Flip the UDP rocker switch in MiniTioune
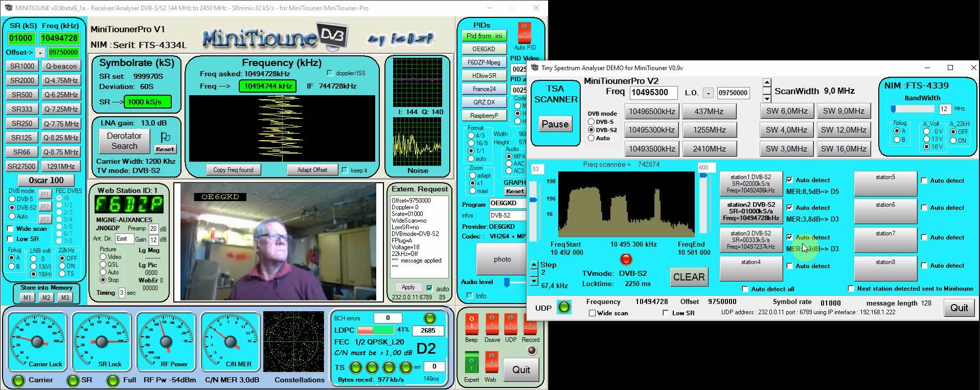 click(x=511, y=323)
